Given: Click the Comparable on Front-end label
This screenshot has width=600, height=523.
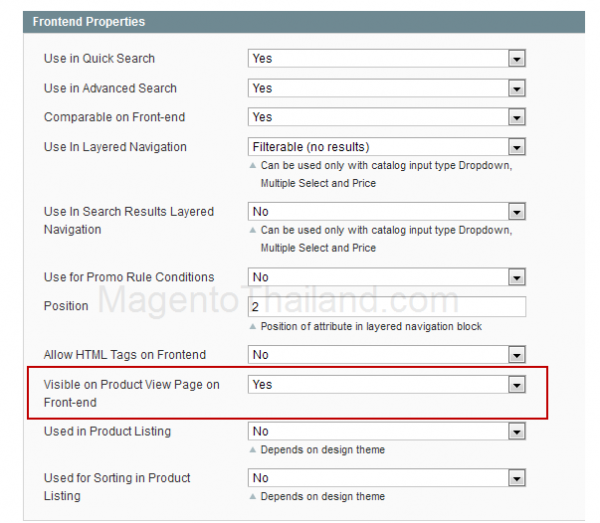Looking at the screenshot, I should tap(114, 117).
